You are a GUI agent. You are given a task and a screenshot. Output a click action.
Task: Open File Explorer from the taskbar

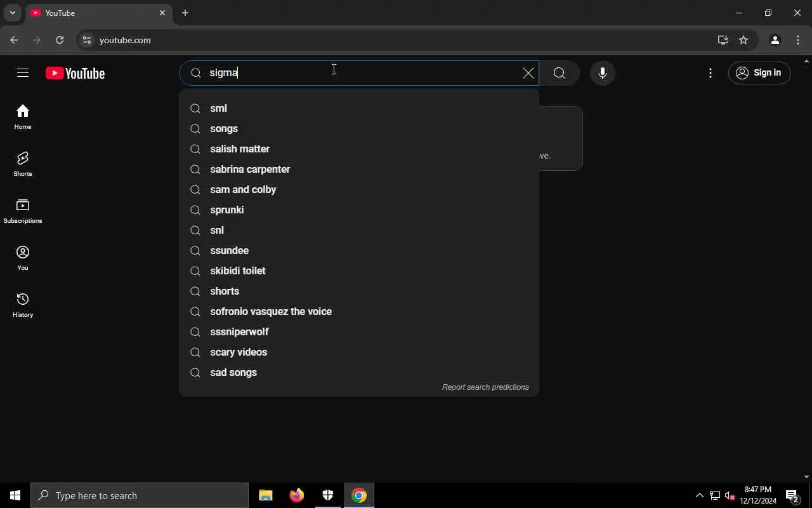[x=265, y=495]
